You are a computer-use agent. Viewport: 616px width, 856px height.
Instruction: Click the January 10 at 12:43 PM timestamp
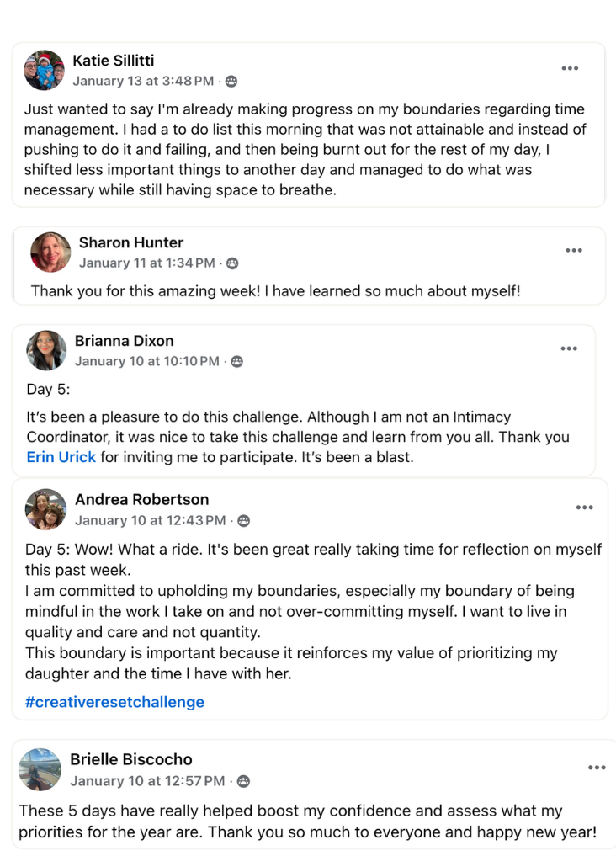pyautogui.click(x=151, y=521)
